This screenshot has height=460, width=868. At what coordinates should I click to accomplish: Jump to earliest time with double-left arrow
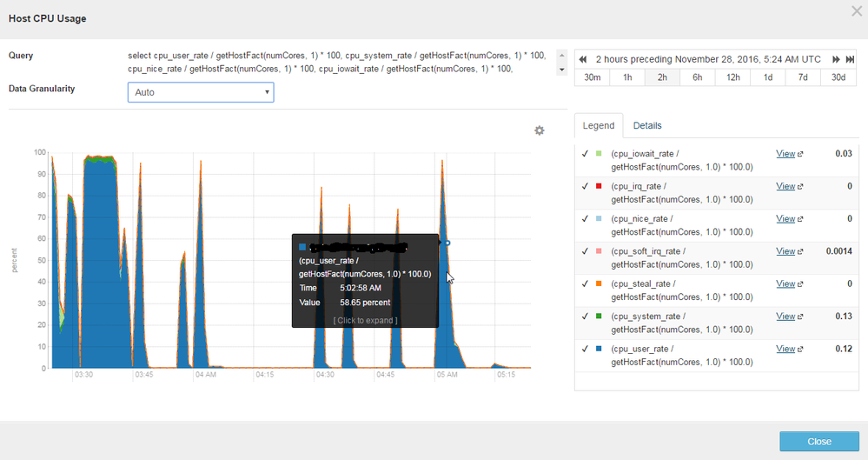(x=583, y=59)
